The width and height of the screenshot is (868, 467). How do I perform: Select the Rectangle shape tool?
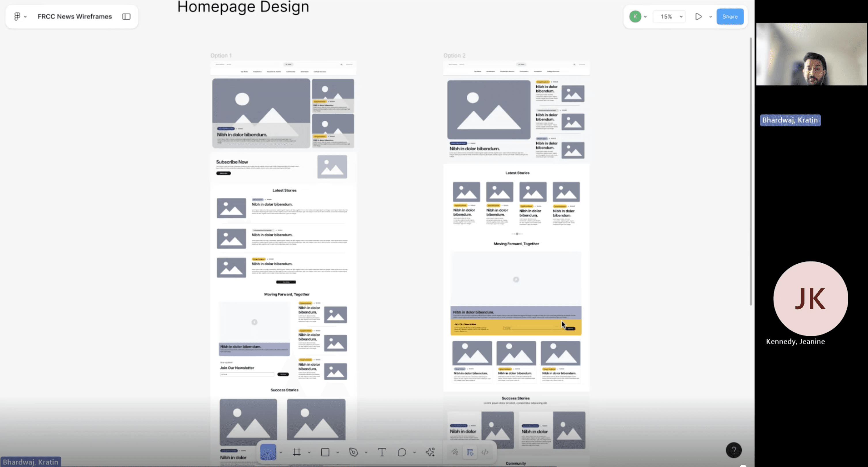325,452
